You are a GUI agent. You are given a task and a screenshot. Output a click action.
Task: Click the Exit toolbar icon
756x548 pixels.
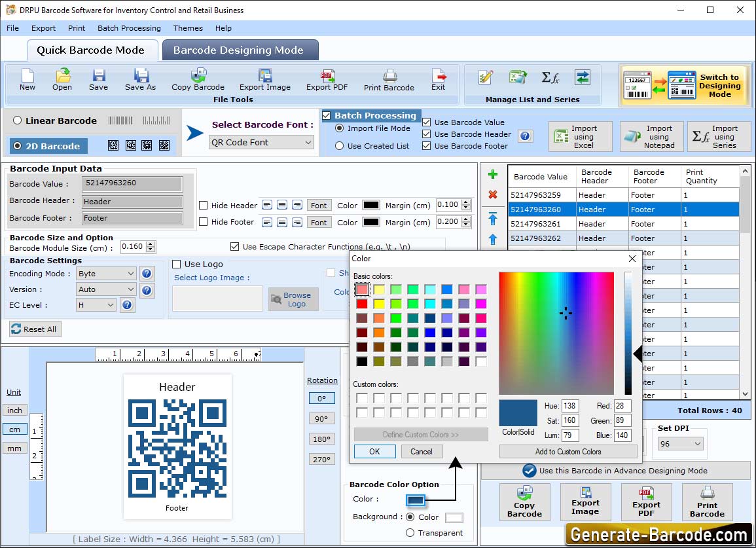[439, 80]
